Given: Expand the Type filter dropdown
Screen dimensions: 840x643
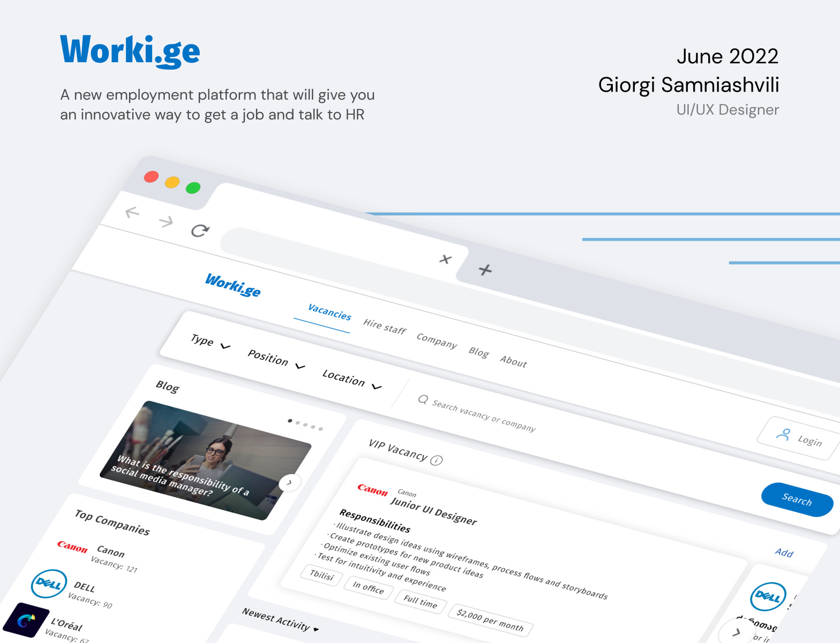Looking at the screenshot, I should pyautogui.click(x=210, y=342).
